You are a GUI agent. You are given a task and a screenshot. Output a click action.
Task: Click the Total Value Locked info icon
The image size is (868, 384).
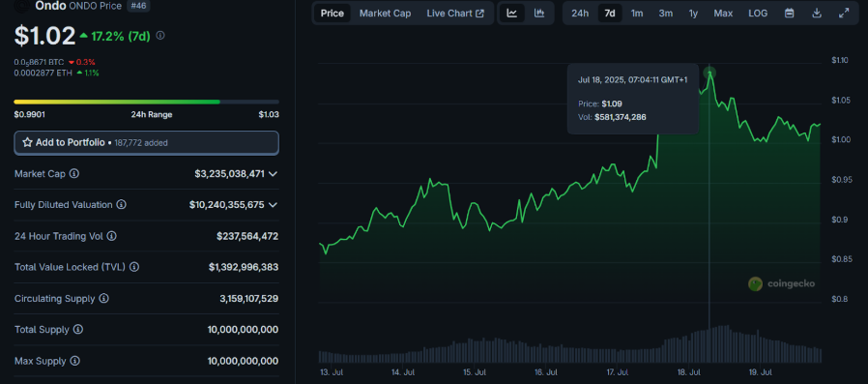[134, 267]
